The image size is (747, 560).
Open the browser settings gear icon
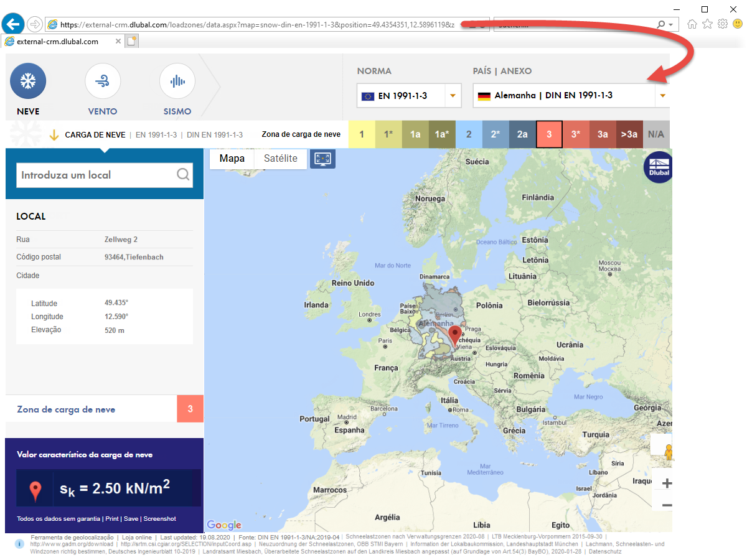722,24
